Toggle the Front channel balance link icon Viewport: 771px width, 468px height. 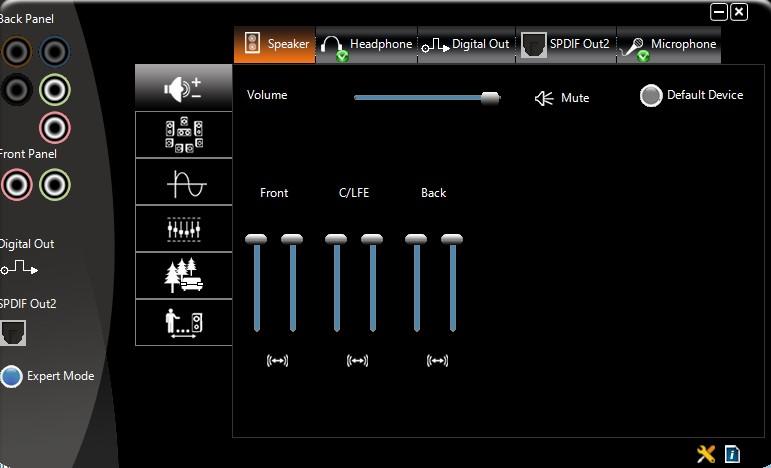pyautogui.click(x=277, y=361)
